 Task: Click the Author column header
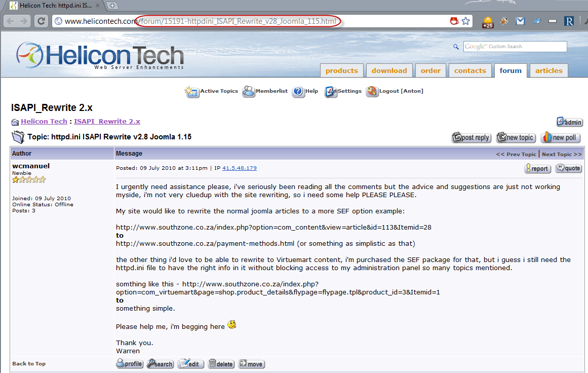point(22,154)
